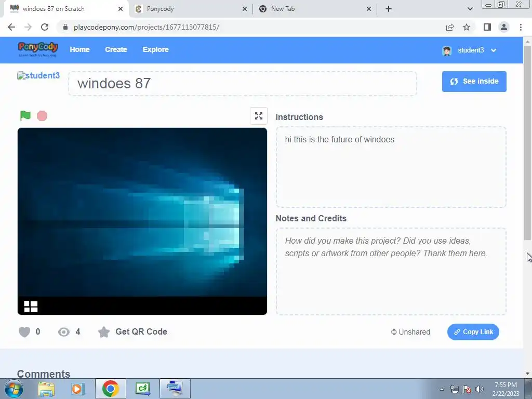Screen dimensions: 532x399
Task: Click the Unshared status label
Action: (410, 332)
